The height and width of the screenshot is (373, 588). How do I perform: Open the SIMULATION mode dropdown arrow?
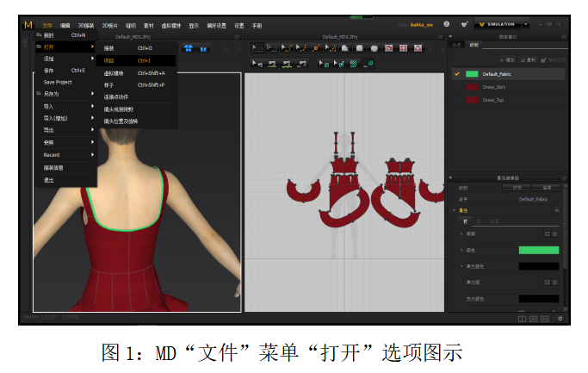(x=525, y=25)
